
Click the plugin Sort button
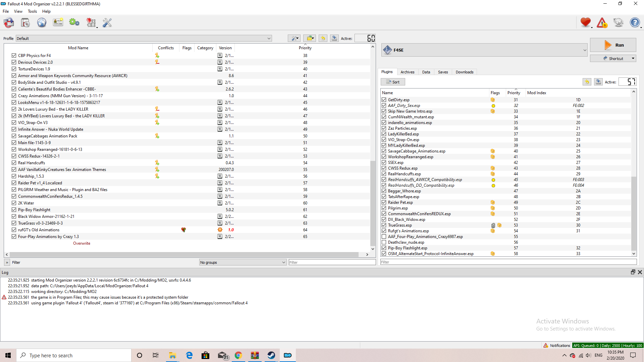click(x=393, y=82)
